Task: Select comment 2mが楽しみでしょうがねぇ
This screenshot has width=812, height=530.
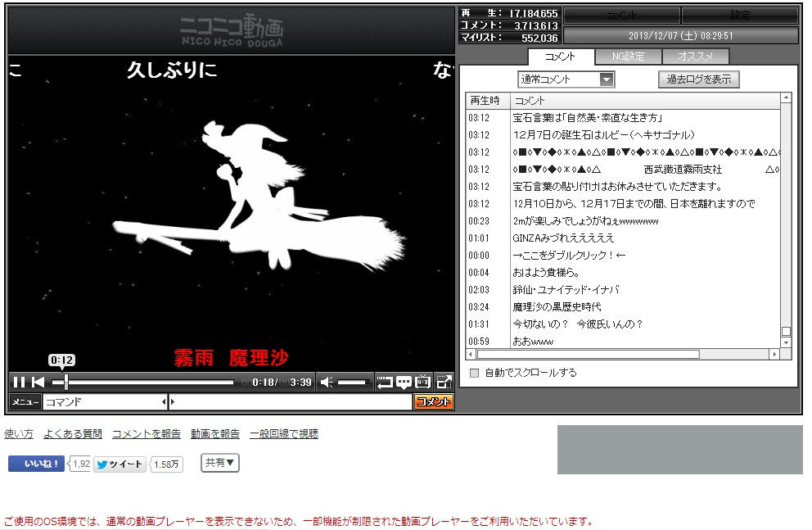Action: tap(623, 221)
